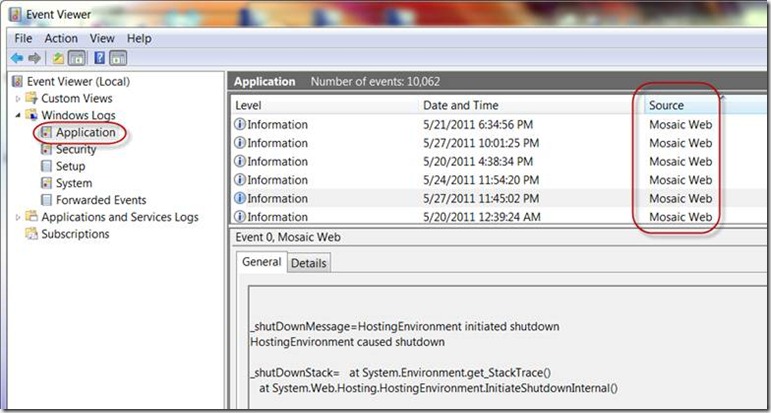
Task: Expand the Custom Views node
Action: (x=17, y=98)
